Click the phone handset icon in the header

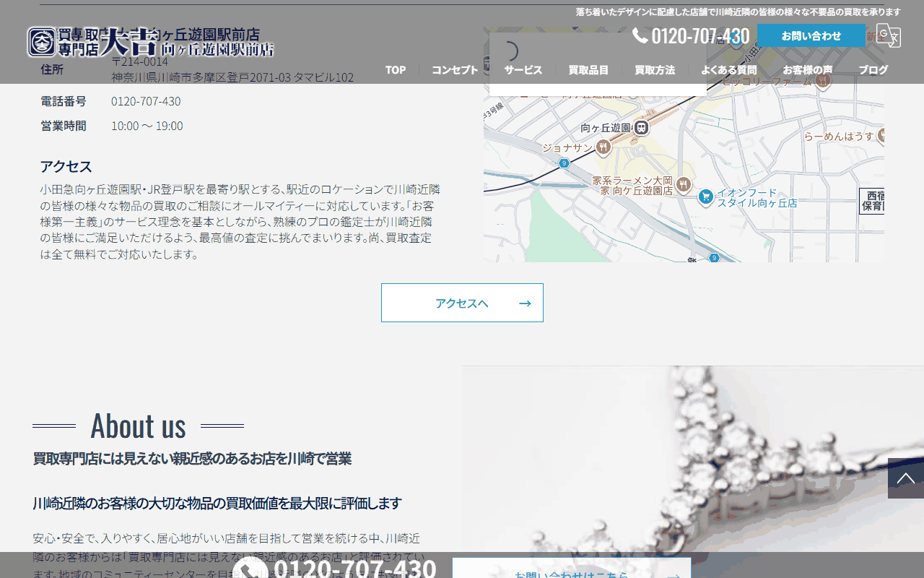pyautogui.click(x=640, y=35)
